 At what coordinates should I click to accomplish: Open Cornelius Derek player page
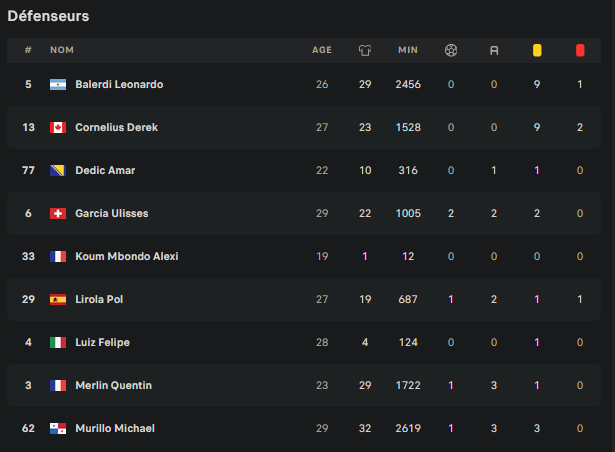coord(116,128)
